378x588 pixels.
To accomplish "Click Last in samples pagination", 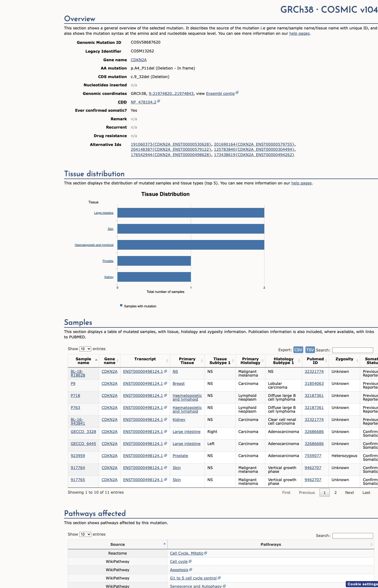I will [x=366, y=493].
